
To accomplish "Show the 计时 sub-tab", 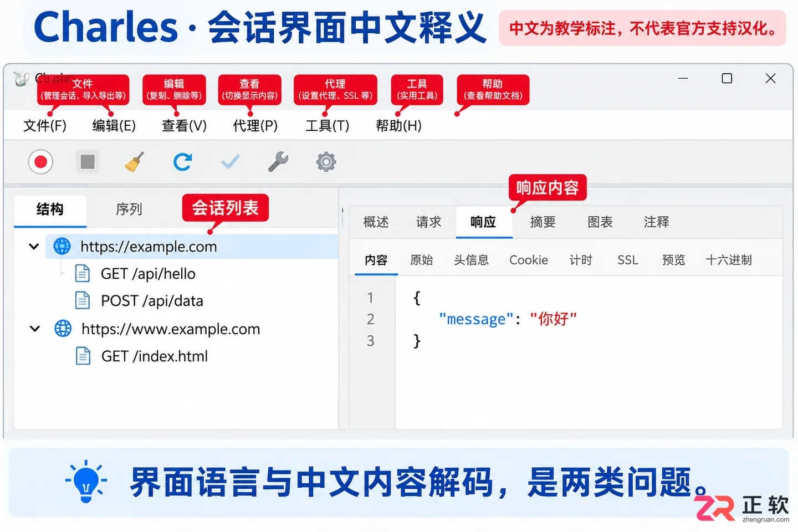I will [x=581, y=260].
